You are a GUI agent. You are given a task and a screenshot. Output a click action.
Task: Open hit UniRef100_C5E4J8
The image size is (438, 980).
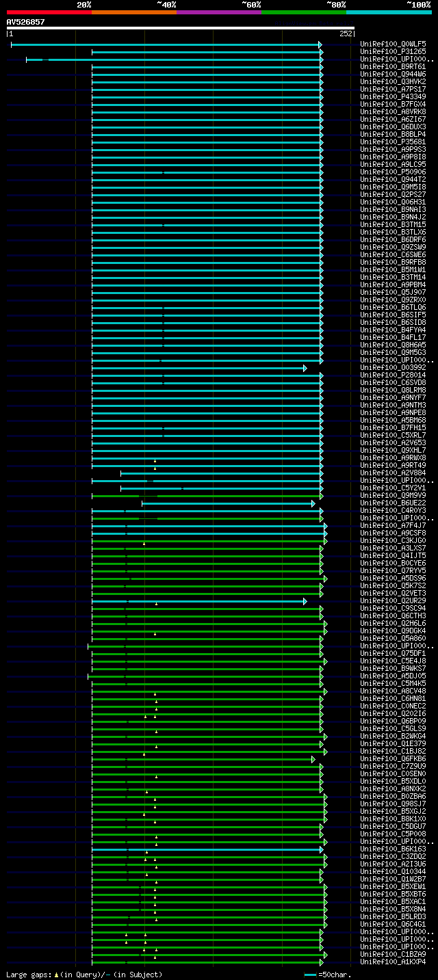click(393, 661)
